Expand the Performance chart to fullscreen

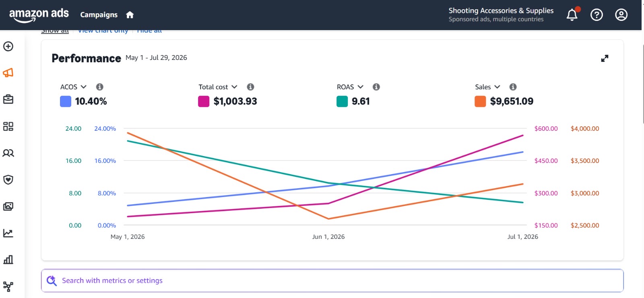pyautogui.click(x=605, y=58)
